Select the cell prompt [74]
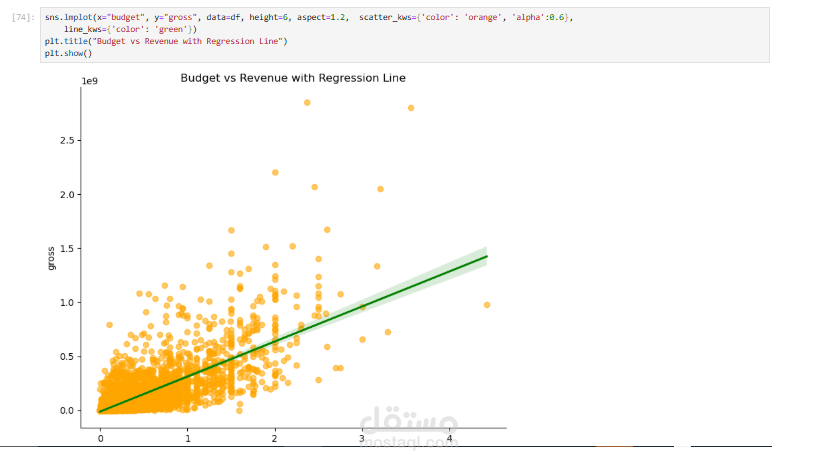819x460 pixels. coord(23,17)
